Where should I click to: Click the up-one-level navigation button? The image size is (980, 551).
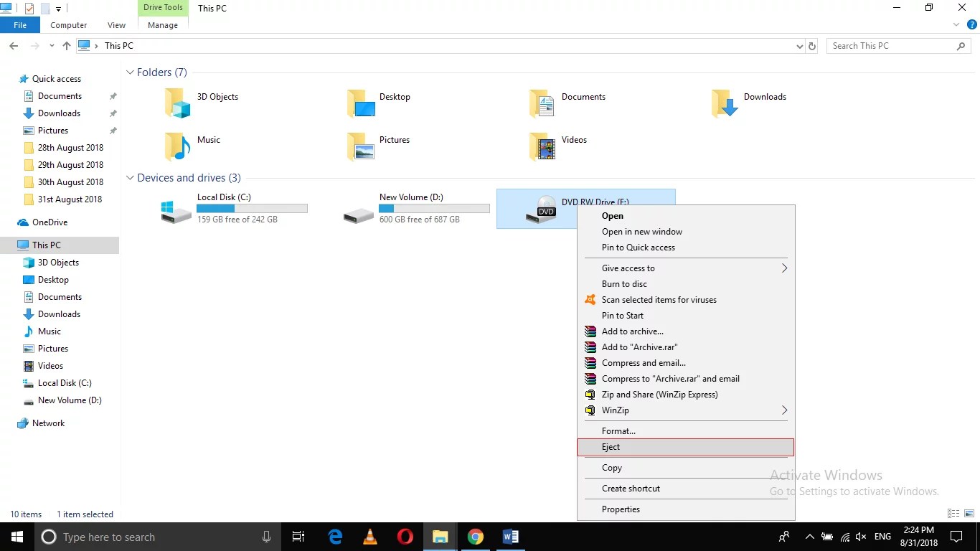pyautogui.click(x=66, y=45)
